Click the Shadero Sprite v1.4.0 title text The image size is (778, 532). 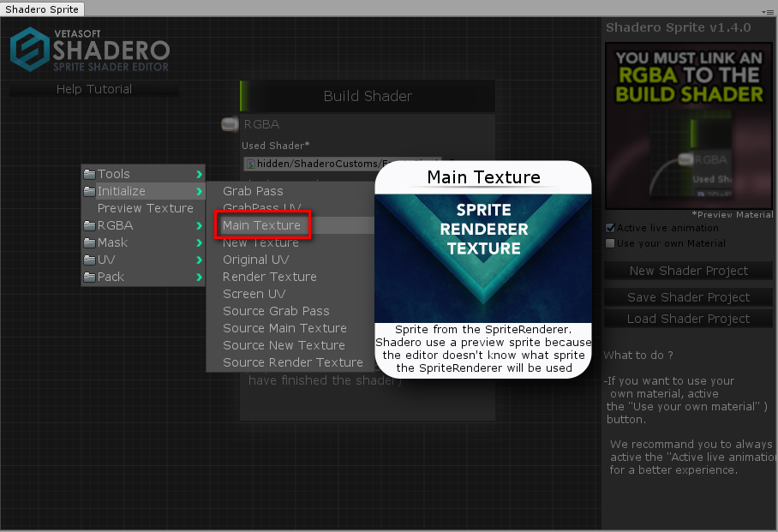tap(679, 27)
